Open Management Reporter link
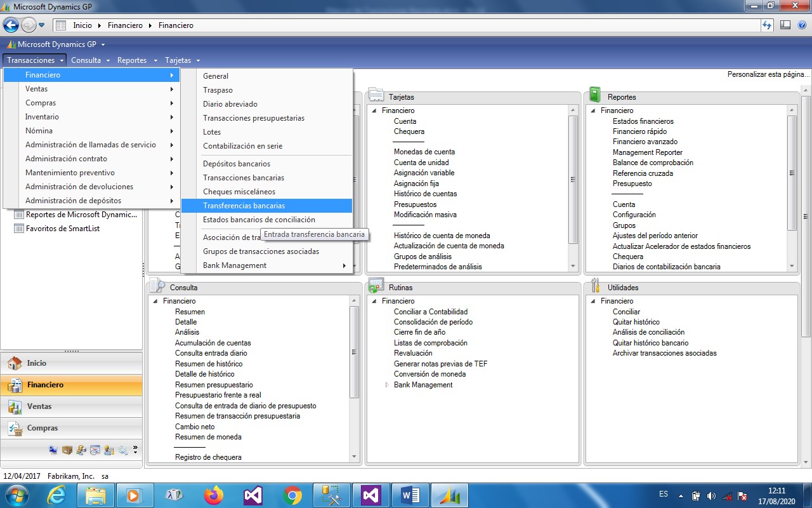 pyautogui.click(x=648, y=152)
